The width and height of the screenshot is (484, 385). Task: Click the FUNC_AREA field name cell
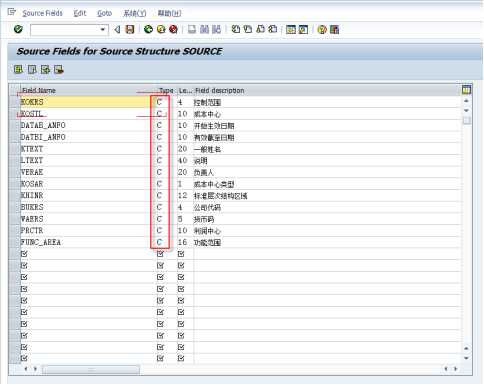click(x=86, y=242)
